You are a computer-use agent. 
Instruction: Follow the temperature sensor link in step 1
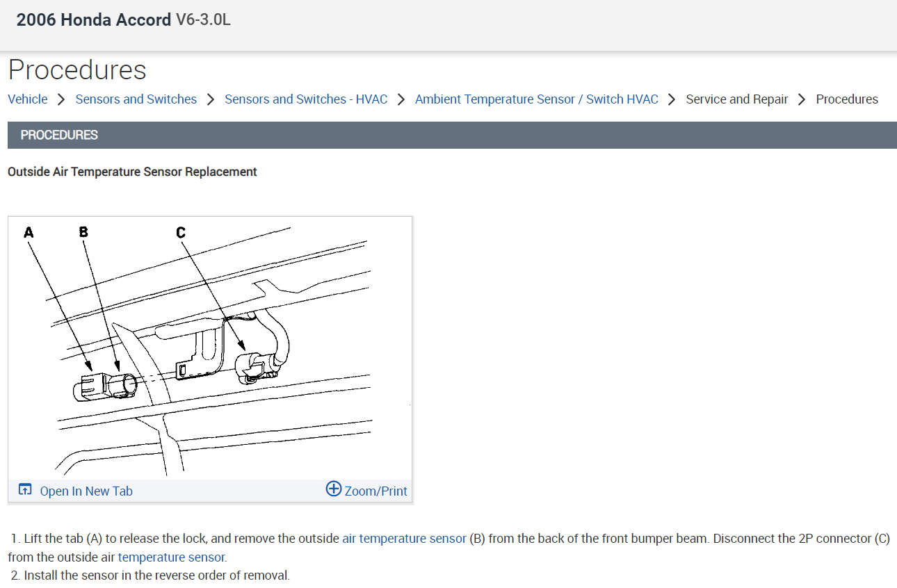[171, 557]
